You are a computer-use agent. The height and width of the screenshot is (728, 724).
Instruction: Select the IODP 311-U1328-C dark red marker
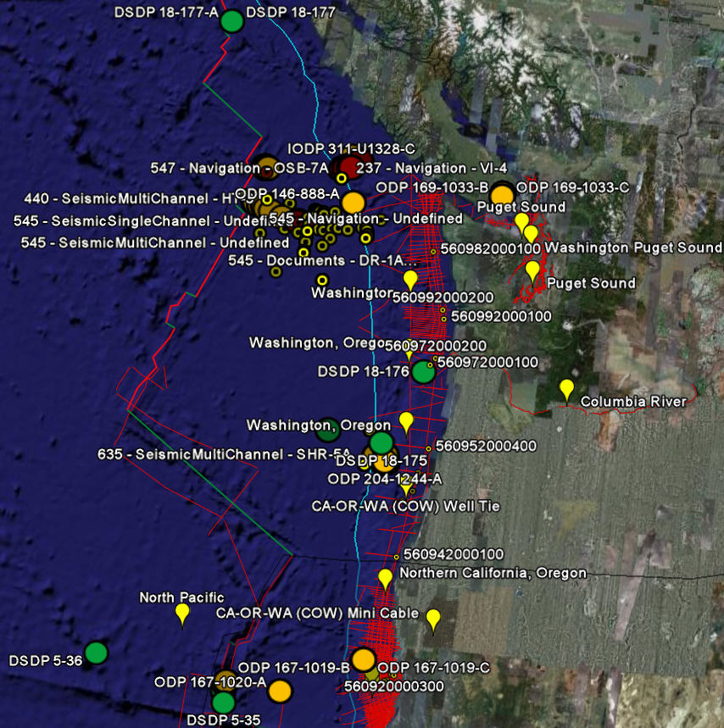tap(348, 166)
